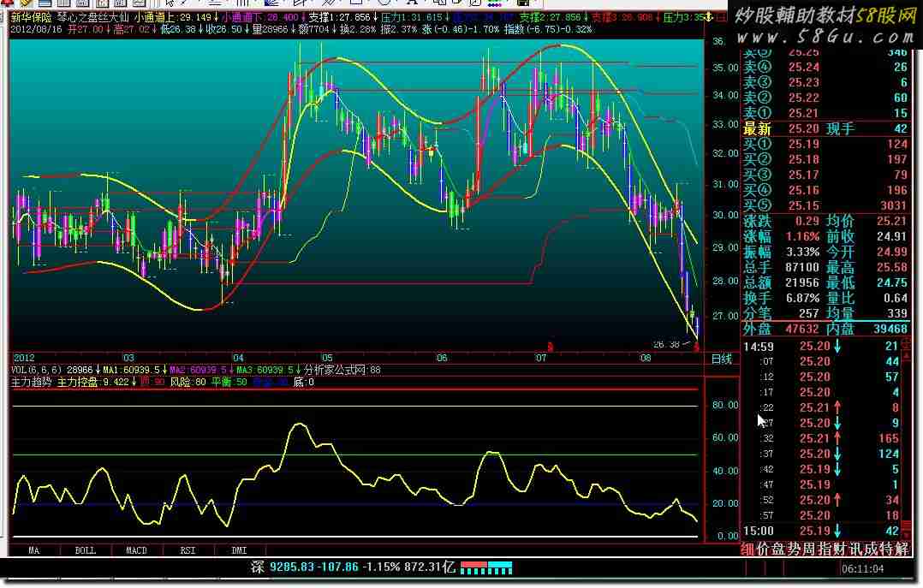The width and height of the screenshot is (923, 588).
Task: Select the RSI indicator tab
Action: (x=188, y=550)
